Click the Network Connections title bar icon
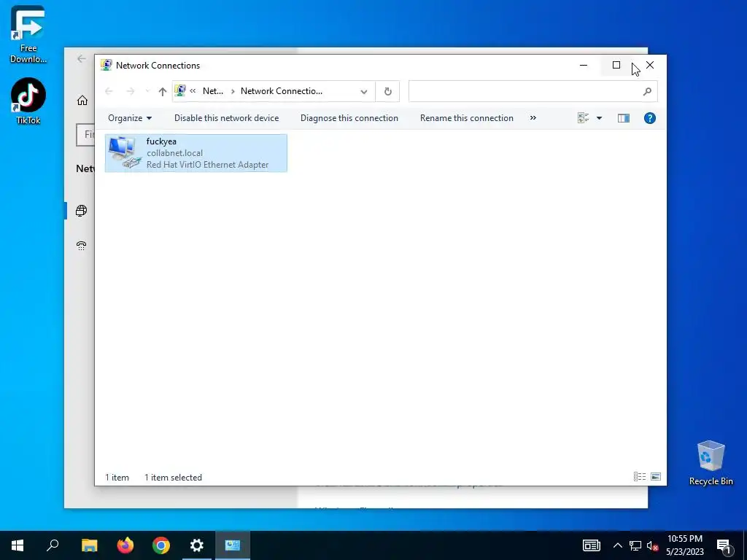 pyautogui.click(x=107, y=65)
